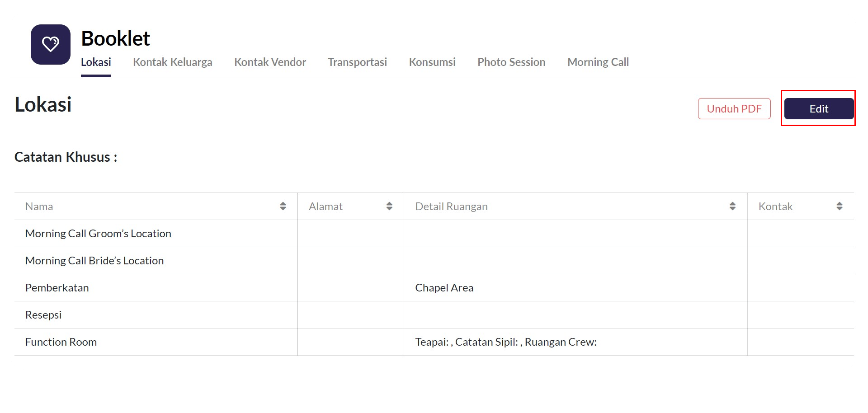Viewport: 868px width, 413px height.
Task: Sort table by Alamat column arrows
Action: [x=389, y=206]
